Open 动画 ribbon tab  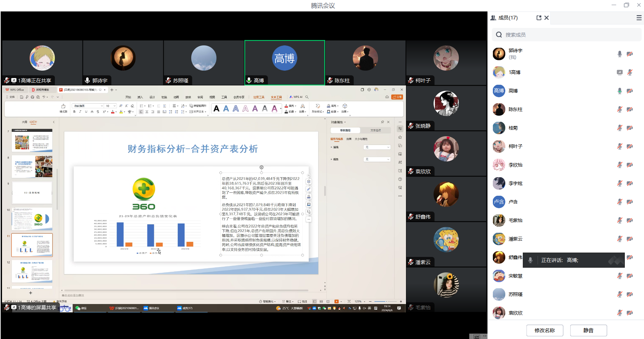[x=176, y=97]
